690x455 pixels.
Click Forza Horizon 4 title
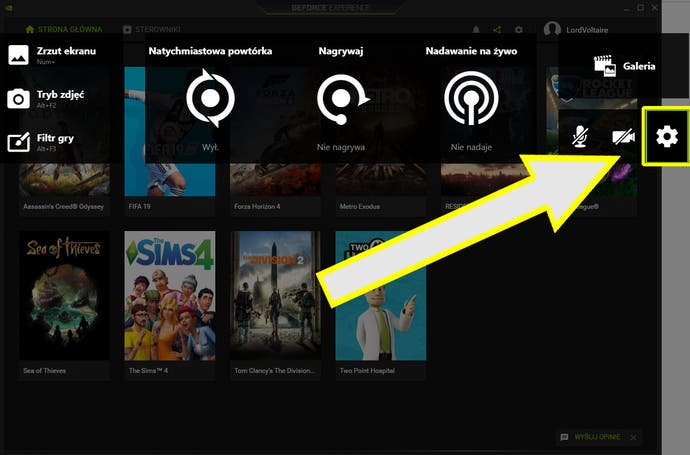tap(257, 206)
